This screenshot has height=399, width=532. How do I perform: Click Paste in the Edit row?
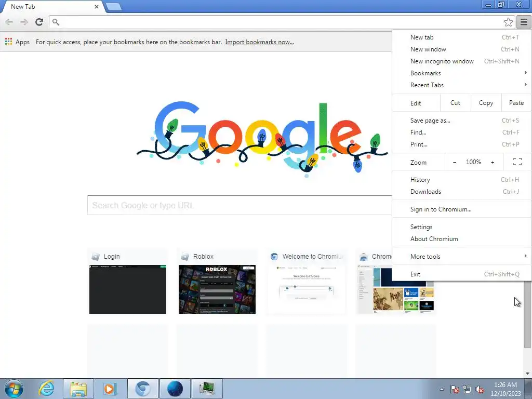516,103
